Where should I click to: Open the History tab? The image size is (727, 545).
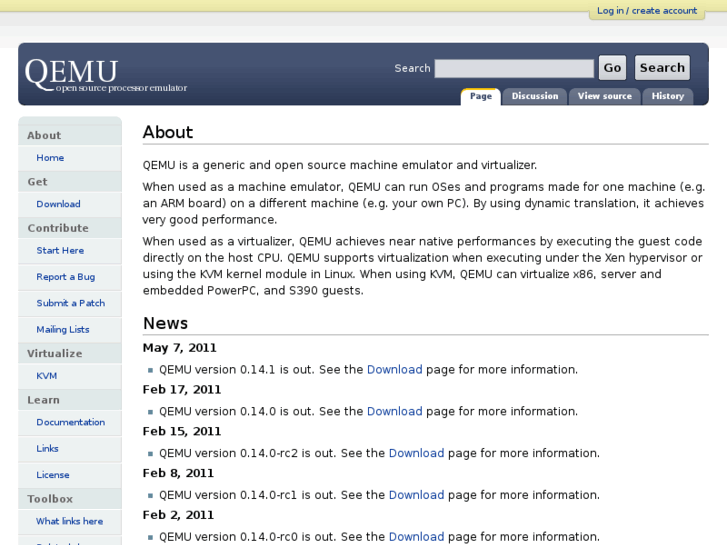coord(667,96)
